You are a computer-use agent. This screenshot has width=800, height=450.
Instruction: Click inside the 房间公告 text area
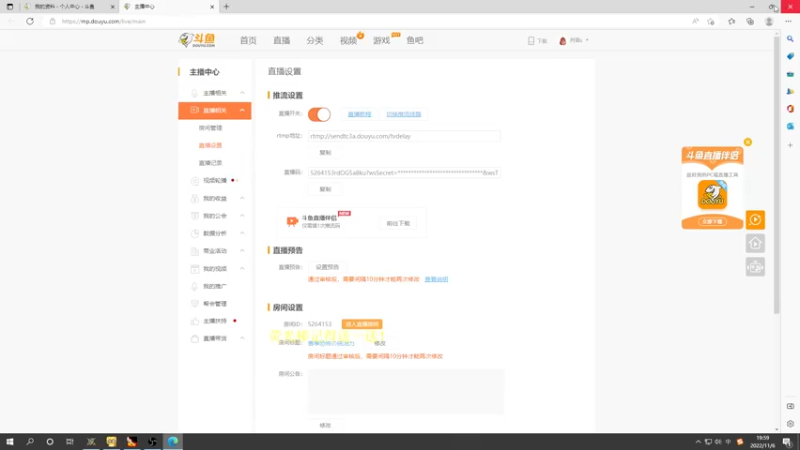pos(406,391)
